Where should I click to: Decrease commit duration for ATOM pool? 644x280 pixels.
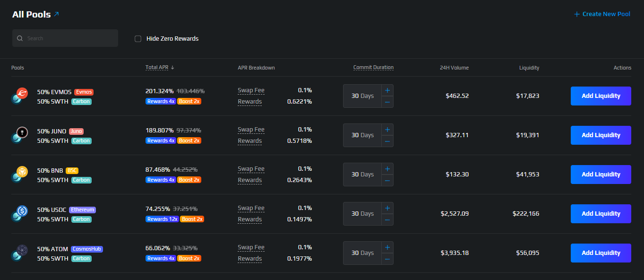click(x=387, y=259)
